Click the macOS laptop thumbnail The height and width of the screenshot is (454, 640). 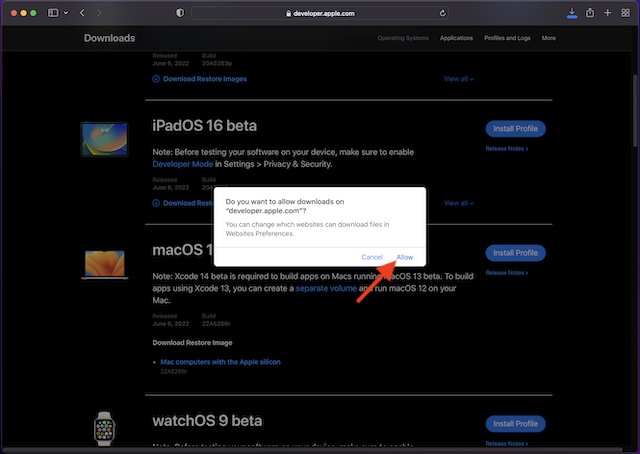[104, 265]
